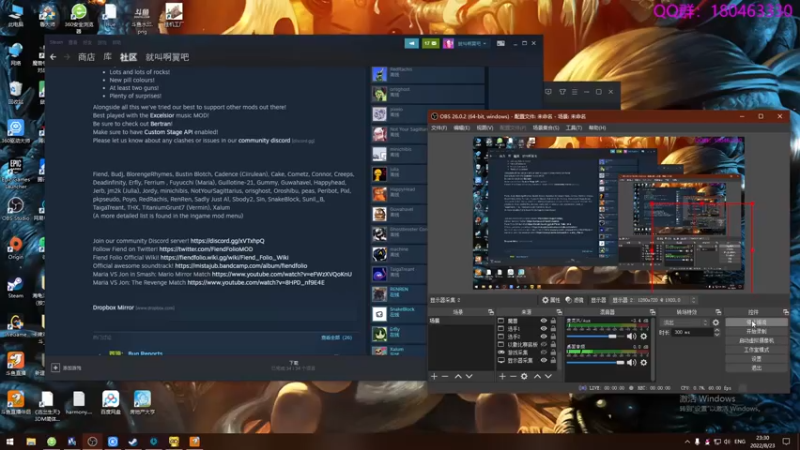Open the OBS 文件(F) menu
Image resolution: width=800 pixels, height=450 pixels.
(x=439, y=128)
